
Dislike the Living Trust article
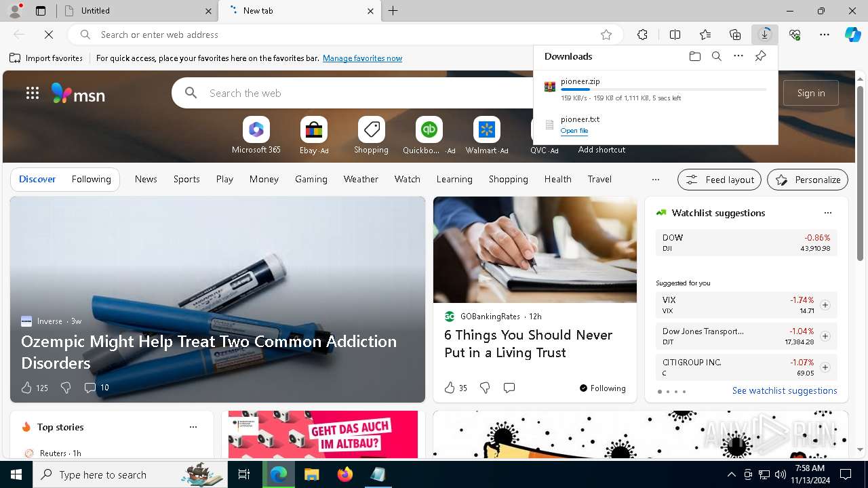485,388
